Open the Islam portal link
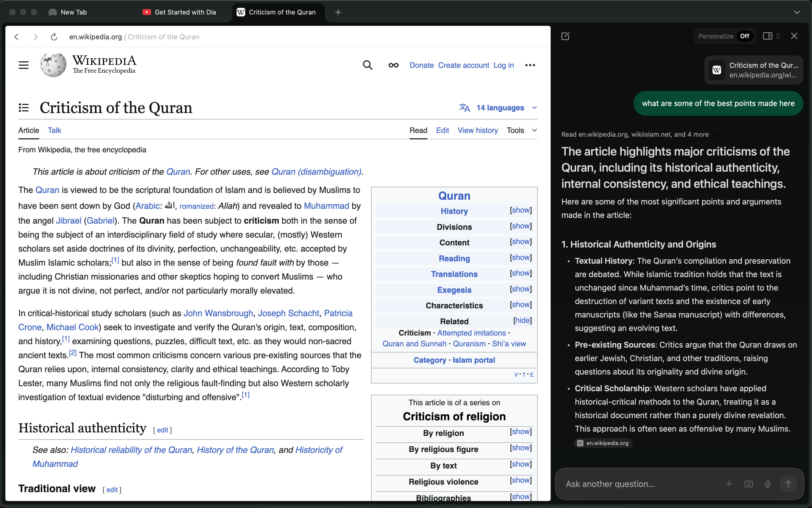The width and height of the screenshot is (812, 508). click(x=474, y=360)
